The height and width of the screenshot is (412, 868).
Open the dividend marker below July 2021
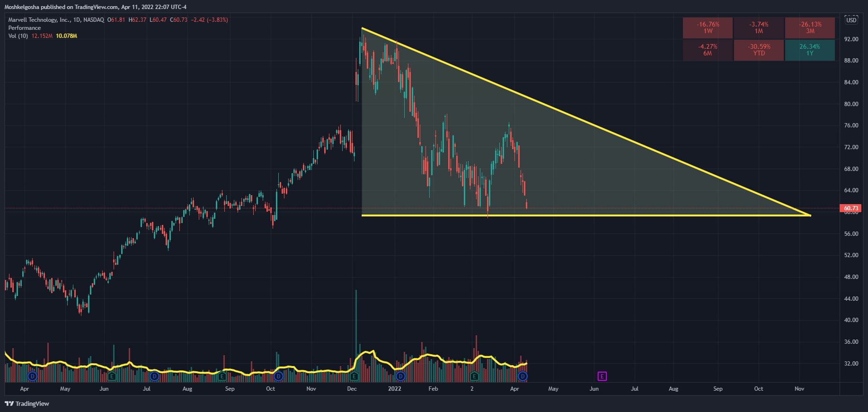(x=154, y=376)
